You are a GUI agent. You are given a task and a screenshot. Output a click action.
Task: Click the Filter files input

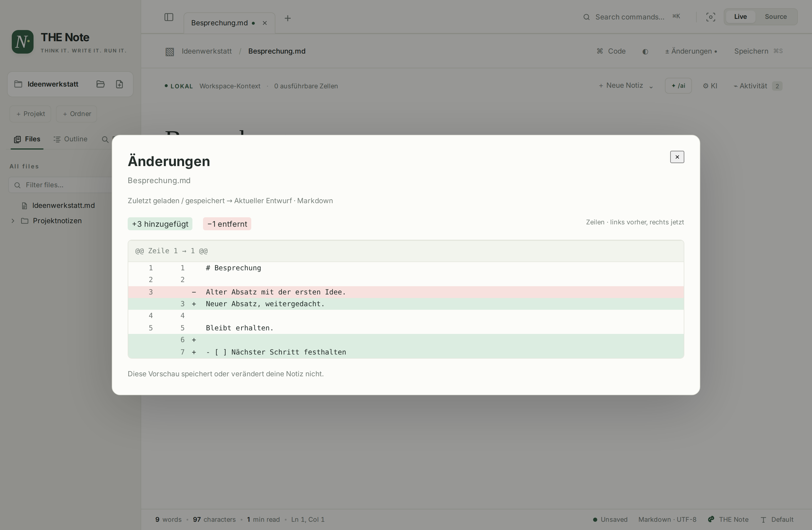60,185
